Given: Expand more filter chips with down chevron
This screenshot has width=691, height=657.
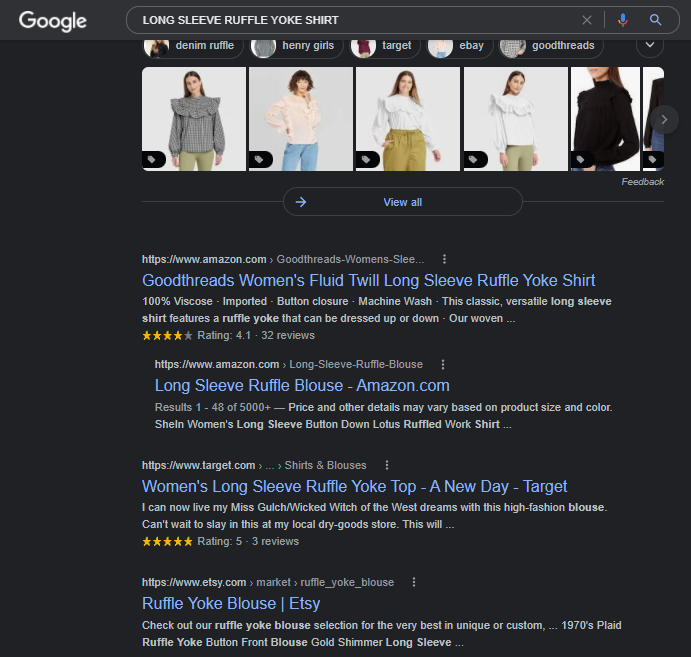Looking at the screenshot, I should click(650, 45).
